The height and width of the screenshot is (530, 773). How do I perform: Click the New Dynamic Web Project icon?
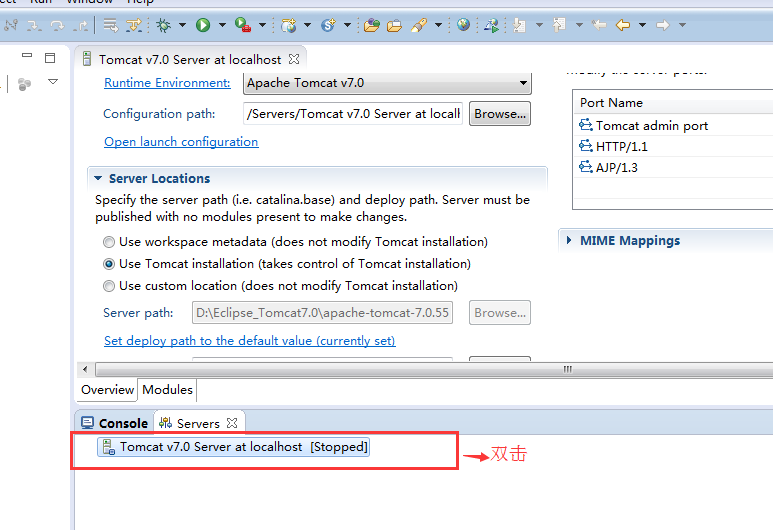[x=289, y=25]
